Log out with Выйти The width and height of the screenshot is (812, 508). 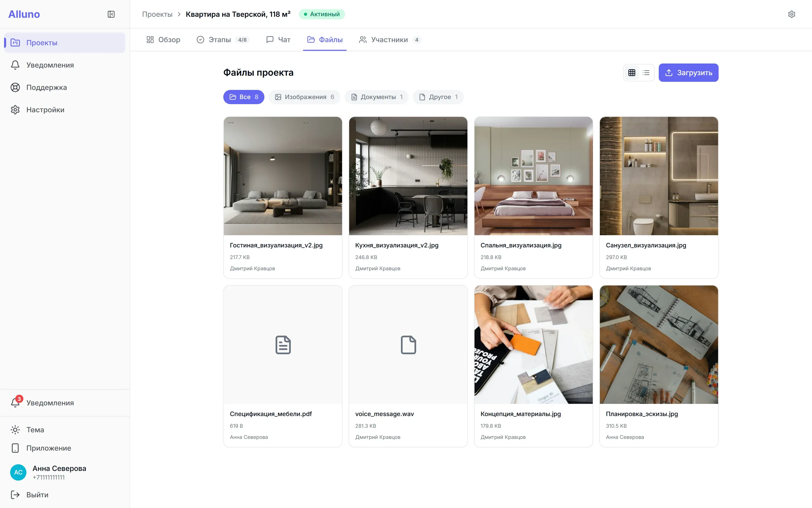click(64, 495)
